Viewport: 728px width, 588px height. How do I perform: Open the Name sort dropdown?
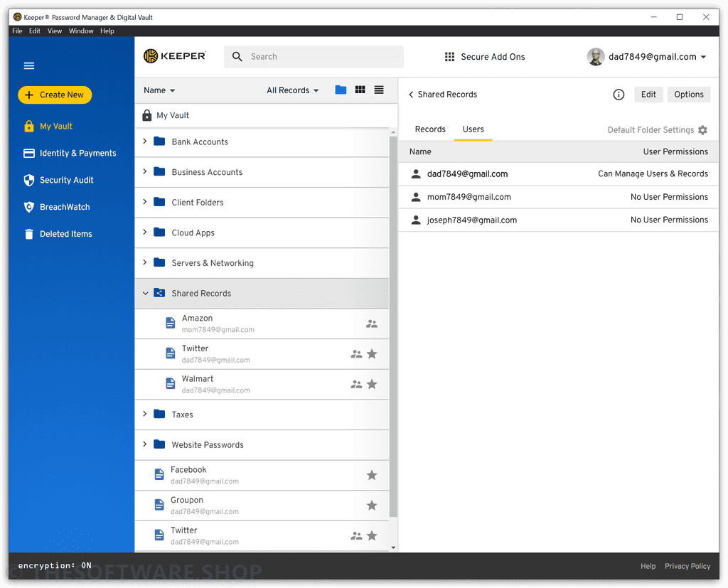click(159, 90)
